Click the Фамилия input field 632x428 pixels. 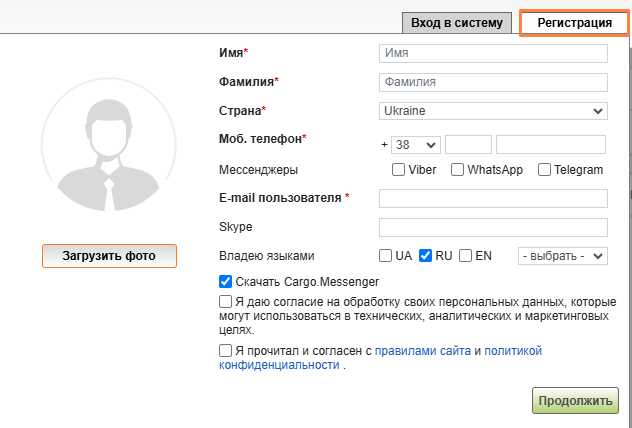click(x=493, y=82)
